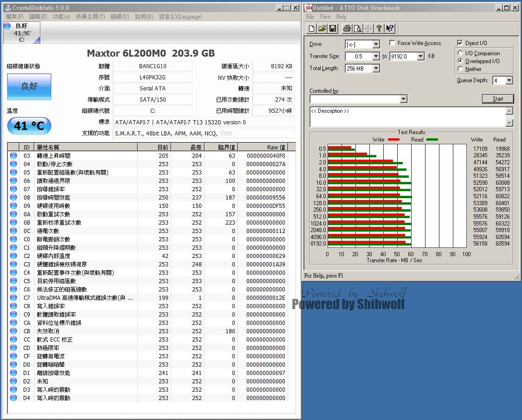Click the firmware value BANC1G10
Image resolution: width=522 pixels, height=420 pixels.
pyautogui.click(x=153, y=66)
